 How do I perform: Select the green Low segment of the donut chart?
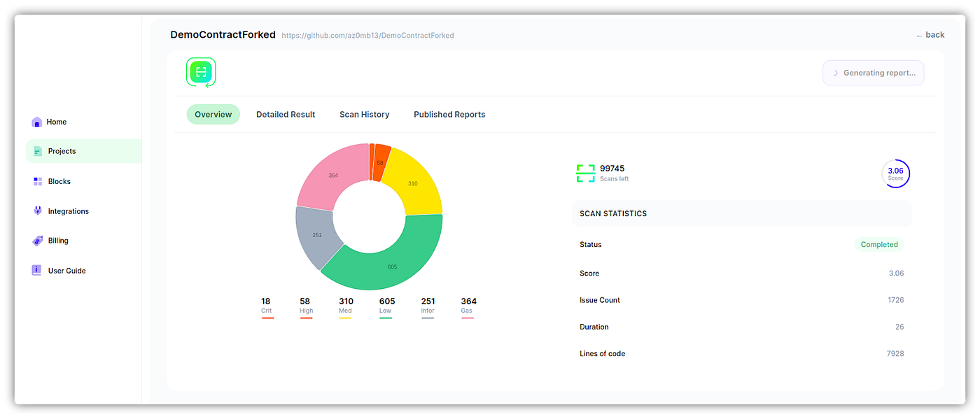[x=392, y=266]
